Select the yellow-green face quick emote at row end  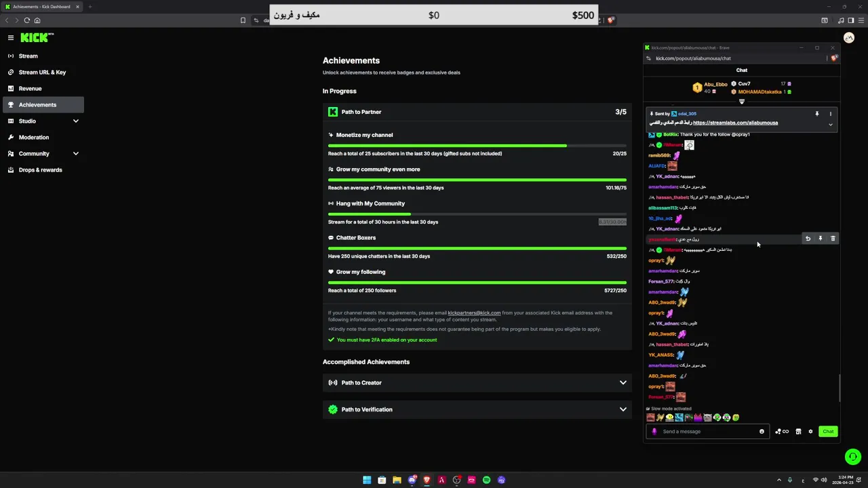[x=736, y=418]
